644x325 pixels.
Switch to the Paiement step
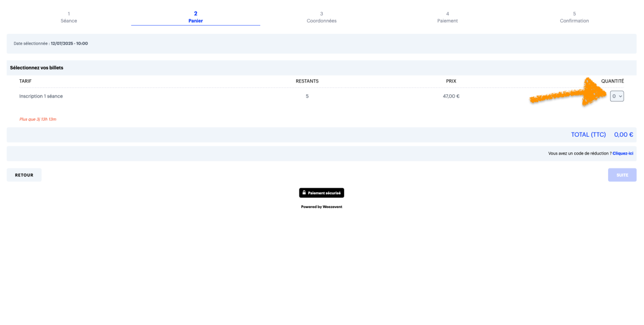pyautogui.click(x=447, y=17)
